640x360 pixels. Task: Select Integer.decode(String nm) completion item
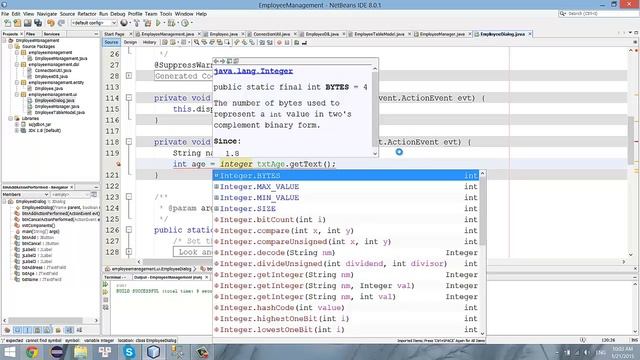346,253
